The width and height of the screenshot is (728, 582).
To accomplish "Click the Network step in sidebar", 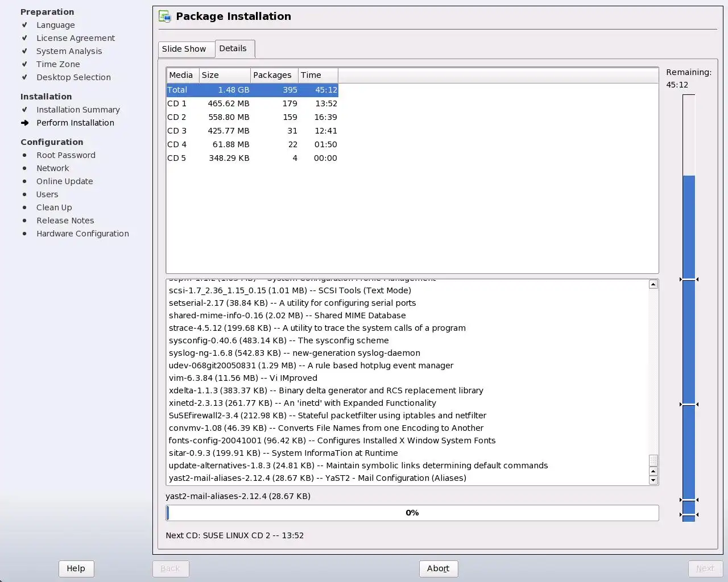I will coord(52,168).
